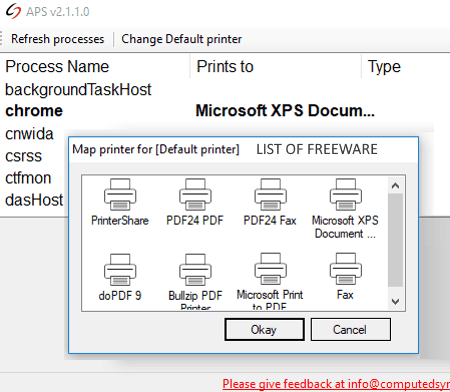450x392 pixels.
Task: Select the PrinterShare printer icon
Action: coord(120,195)
